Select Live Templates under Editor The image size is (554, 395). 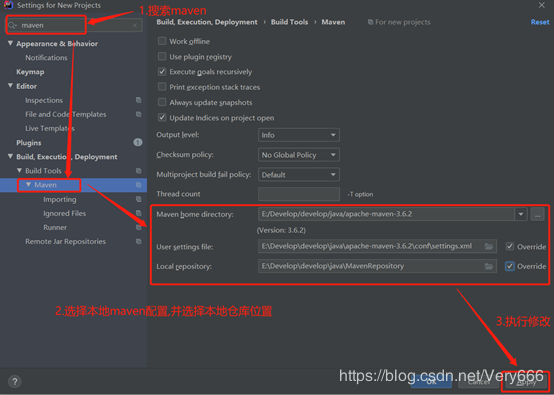[50, 129]
